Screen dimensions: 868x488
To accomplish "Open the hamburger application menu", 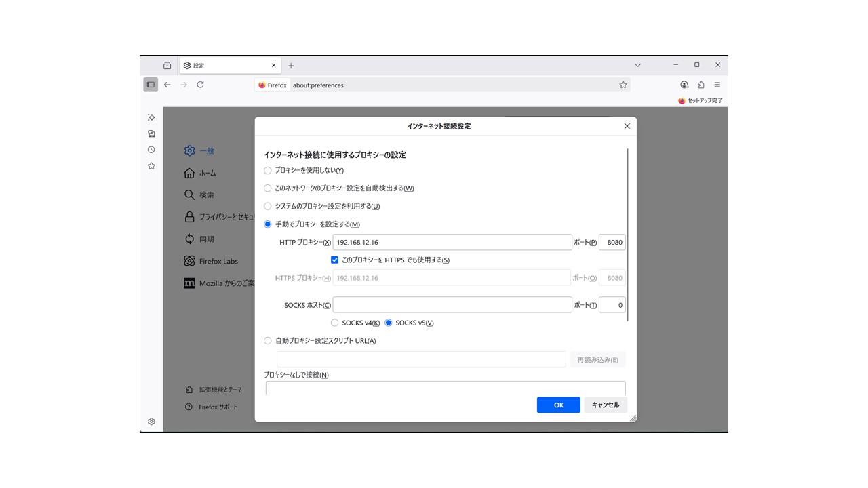I will [x=717, y=85].
